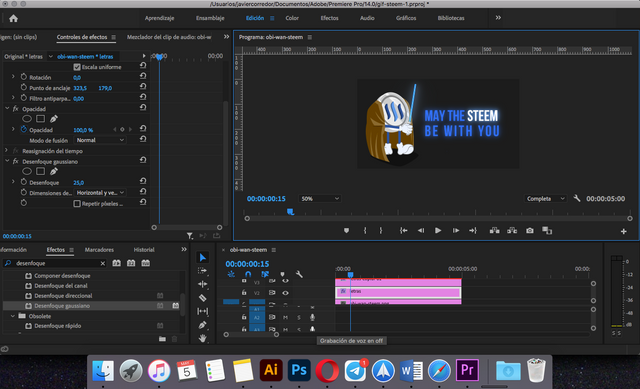This screenshot has width=640, height=389.
Task: Toggle Desenfoque animation stopwatch
Action: coord(24,182)
